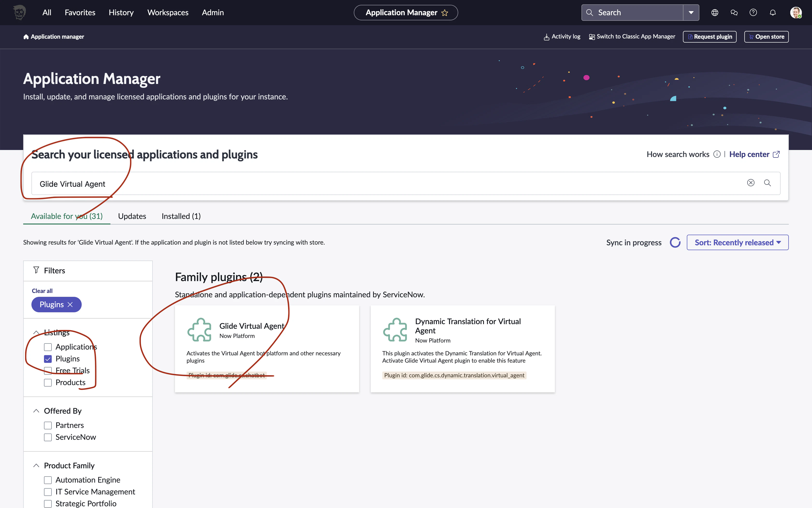
Task: Click the licensed applications search field
Action: [406, 183]
